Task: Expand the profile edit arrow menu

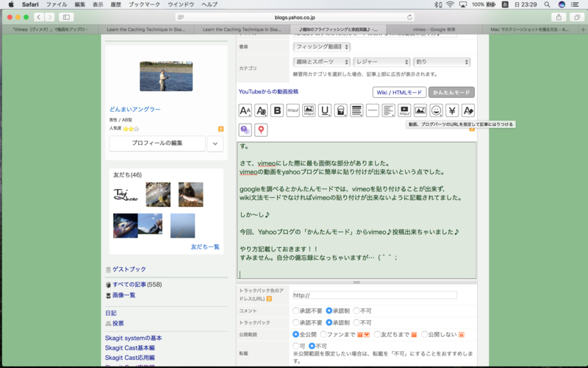Action: tap(215, 144)
